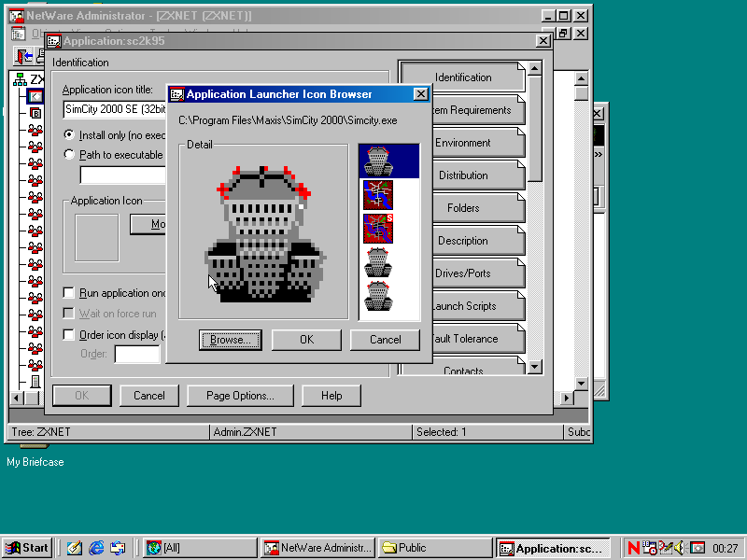Click the tray icon immediately right of the Novell N
747x560 pixels.
649,548
